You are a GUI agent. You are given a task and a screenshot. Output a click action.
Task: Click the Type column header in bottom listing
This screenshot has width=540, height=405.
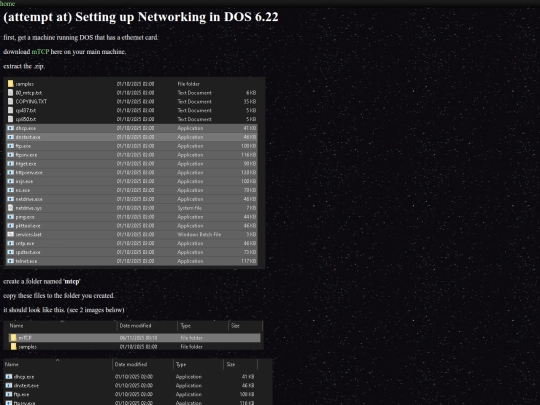coord(181,364)
